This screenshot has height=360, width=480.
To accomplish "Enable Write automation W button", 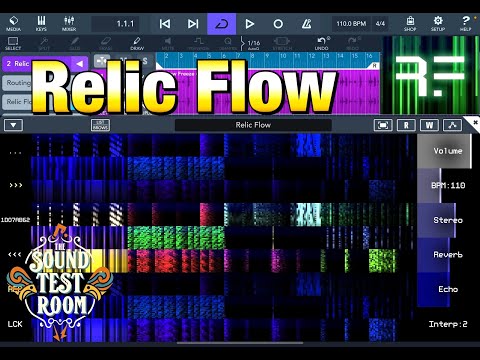I will click(429, 125).
